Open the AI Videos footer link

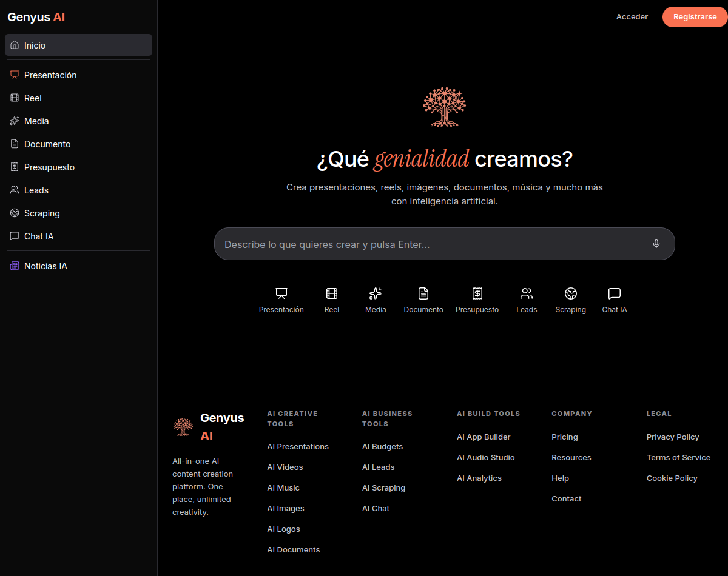285,467
